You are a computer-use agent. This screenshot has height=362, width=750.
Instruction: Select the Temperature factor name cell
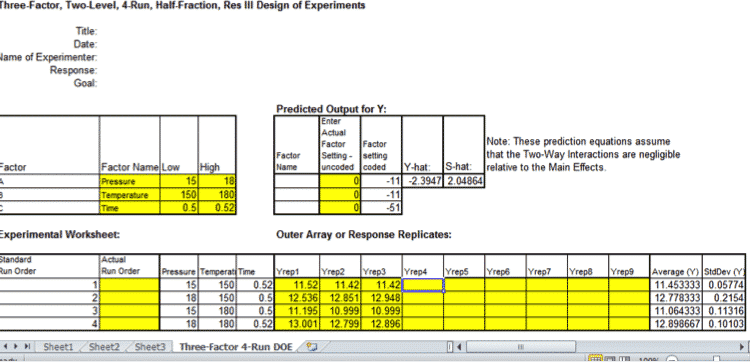[130, 195]
